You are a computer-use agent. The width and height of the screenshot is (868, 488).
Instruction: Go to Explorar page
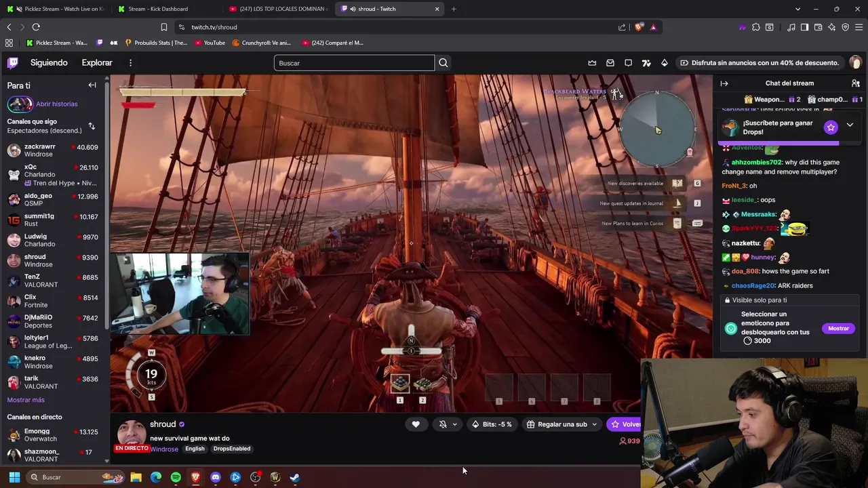tap(97, 63)
